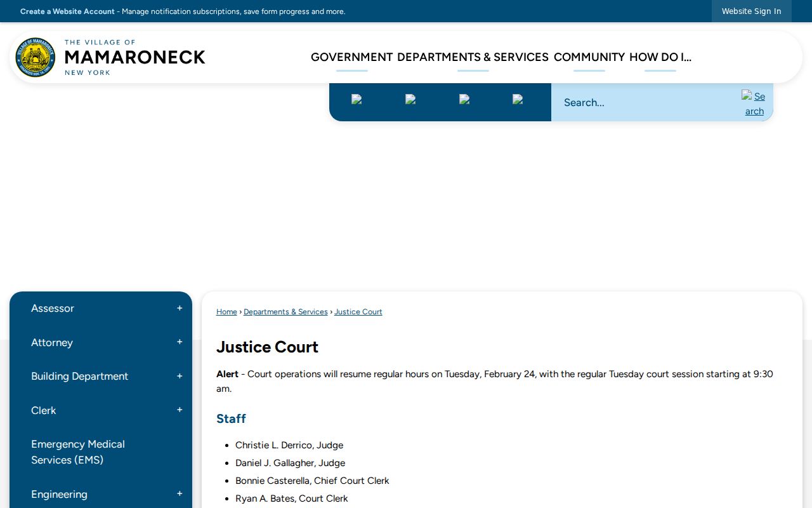
Task: Expand the Engineering sidebar submenu
Action: [x=180, y=494]
